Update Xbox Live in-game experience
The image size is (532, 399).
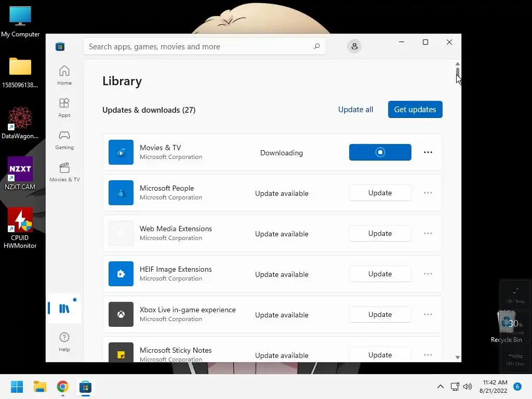380,314
